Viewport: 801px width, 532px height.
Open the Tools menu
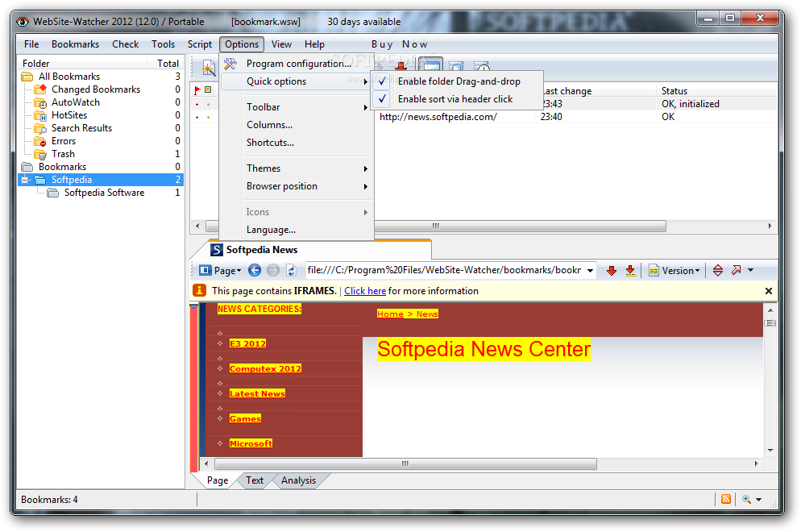(x=163, y=44)
